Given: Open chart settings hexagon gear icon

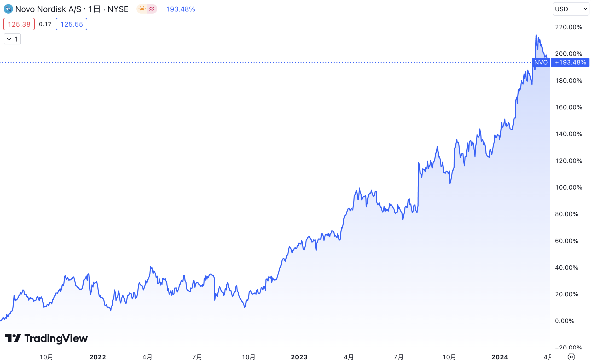Looking at the screenshot, I should [571, 357].
